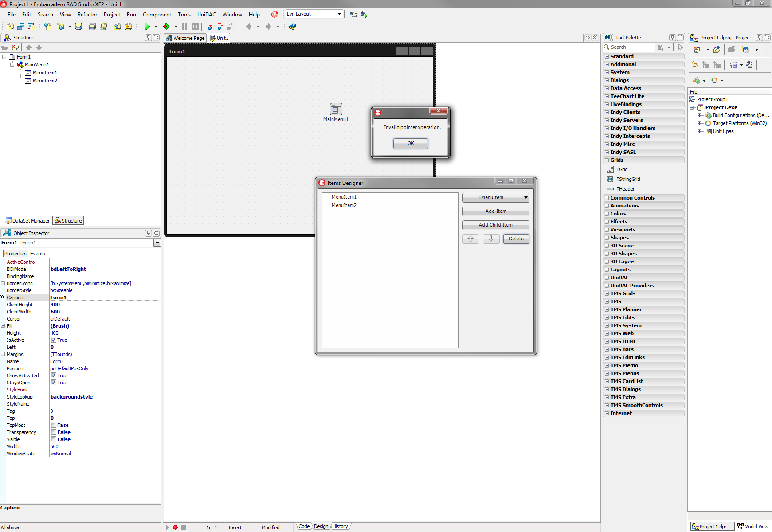Viewport: 772px width, 532px height.
Task: Open the Refactor menu
Action: tap(87, 15)
